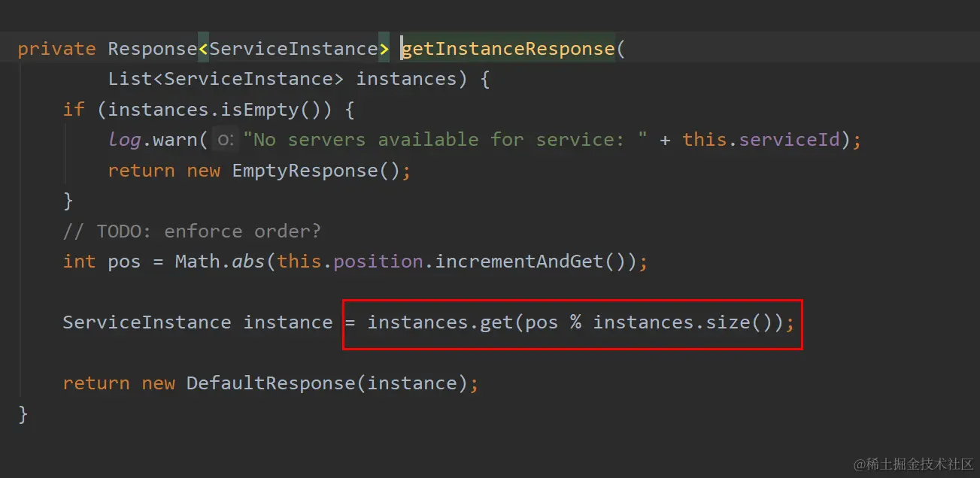Click the EmptyResponse constructor call
Viewport: 980px width, 478px height.
(x=316, y=171)
